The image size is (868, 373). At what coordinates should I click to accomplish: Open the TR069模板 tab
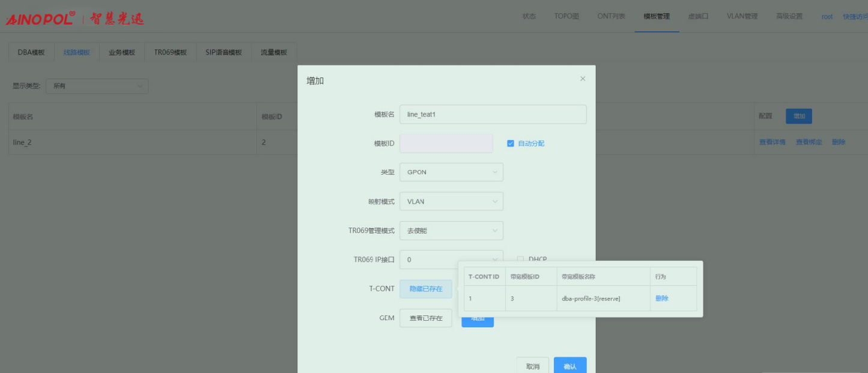coord(170,52)
